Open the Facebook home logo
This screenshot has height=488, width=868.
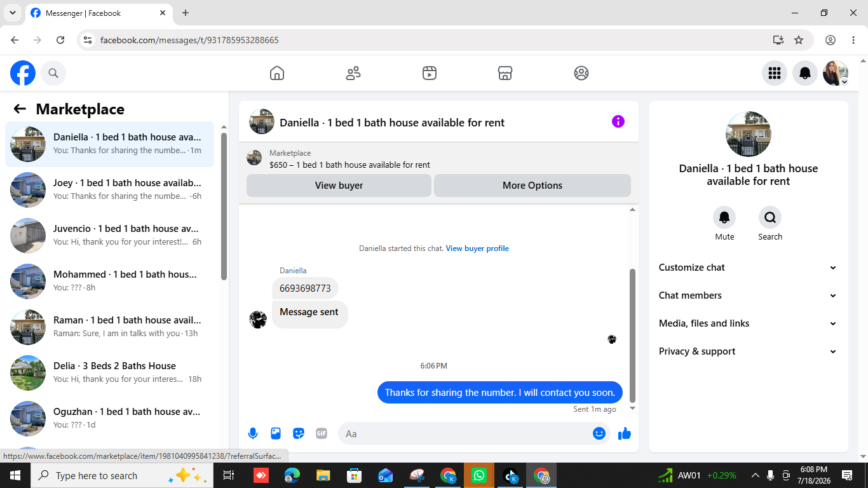tap(23, 73)
